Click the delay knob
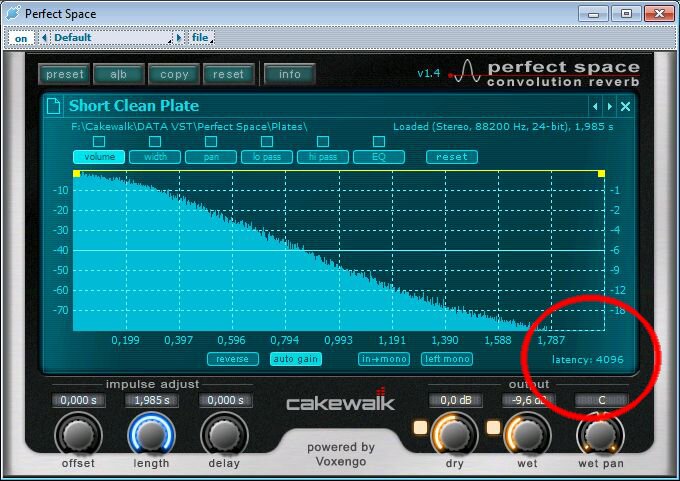680x481 pixels. [x=224, y=435]
